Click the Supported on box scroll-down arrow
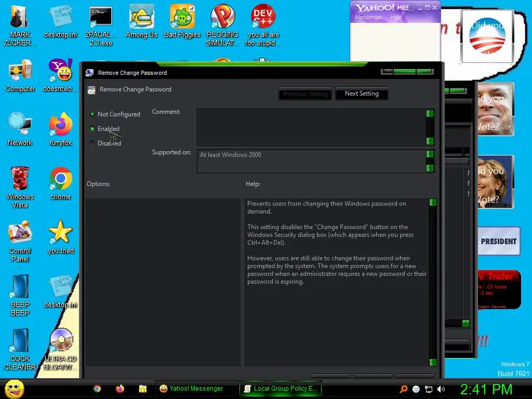Image resolution: width=532 pixels, height=399 pixels. 430,168
